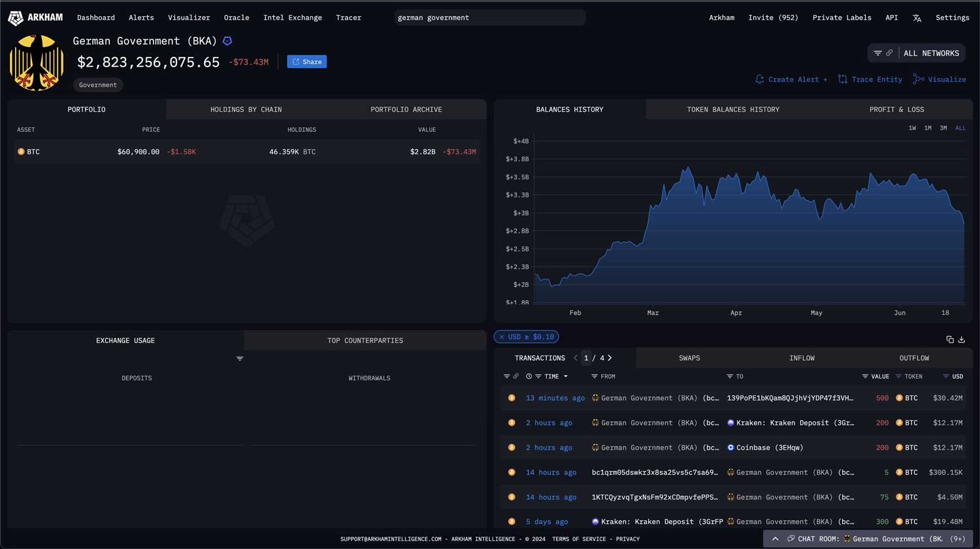Click the verified badge beside German Government (BKA)
The image size is (980, 549).
coord(227,41)
